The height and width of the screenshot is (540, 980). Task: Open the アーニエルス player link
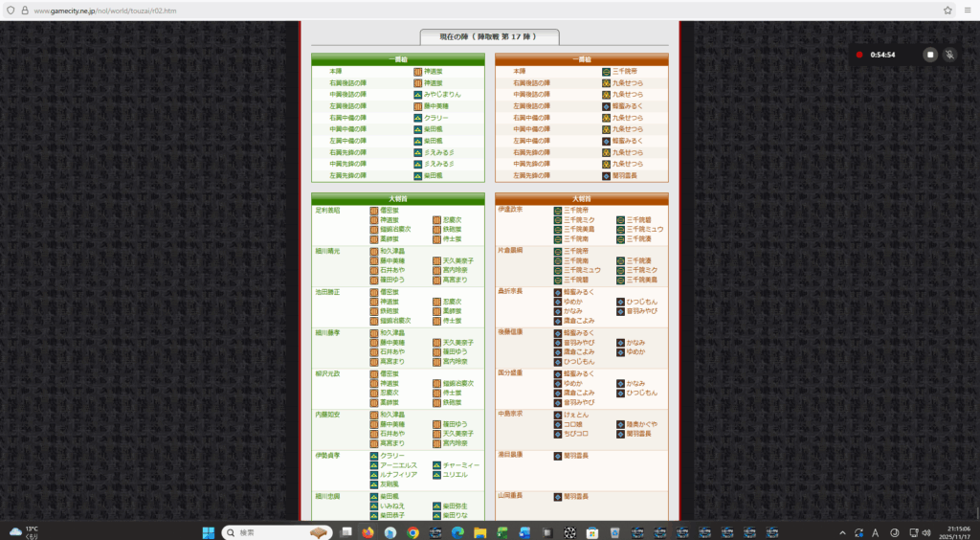pyautogui.click(x=399, y=465)
